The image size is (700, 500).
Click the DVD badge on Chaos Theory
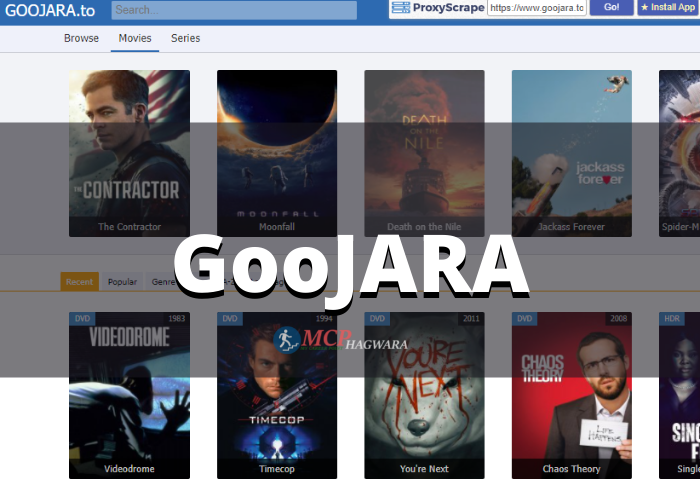524,318
